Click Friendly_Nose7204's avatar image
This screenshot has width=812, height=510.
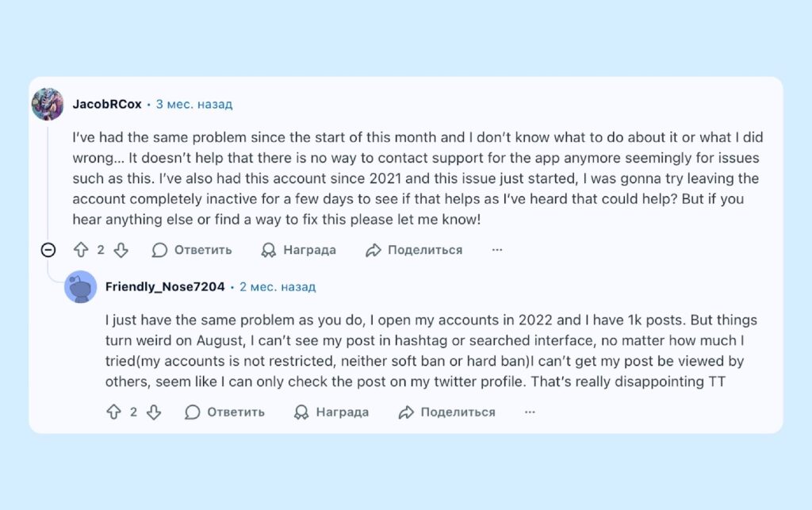coord(80,286)
